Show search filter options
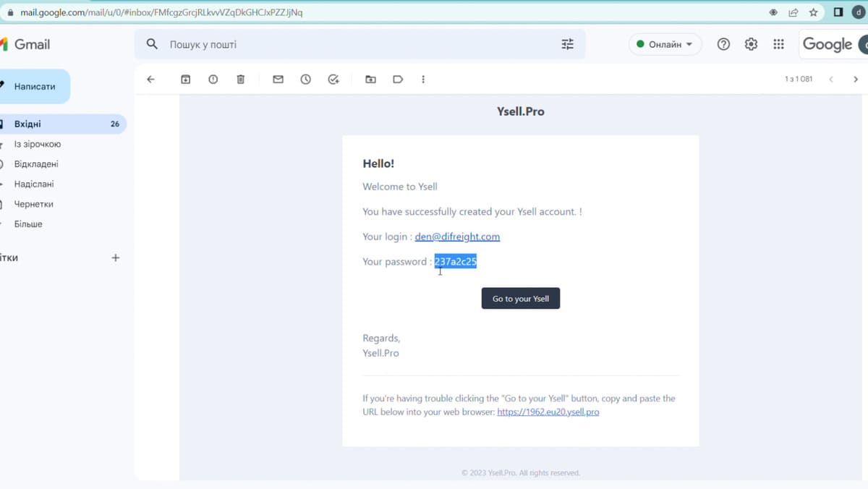Screen dimensions: 868x489 click(x=567, y=44)
